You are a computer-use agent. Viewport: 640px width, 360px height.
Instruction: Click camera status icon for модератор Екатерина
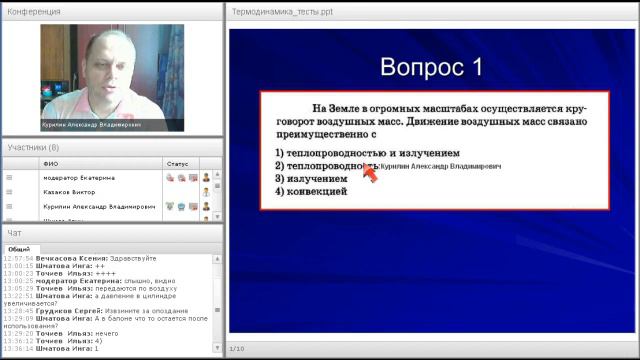[181, 178]
